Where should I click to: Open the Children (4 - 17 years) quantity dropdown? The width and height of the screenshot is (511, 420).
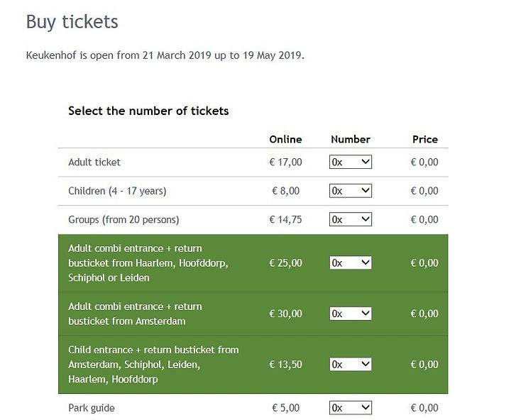tap(351, 191)
